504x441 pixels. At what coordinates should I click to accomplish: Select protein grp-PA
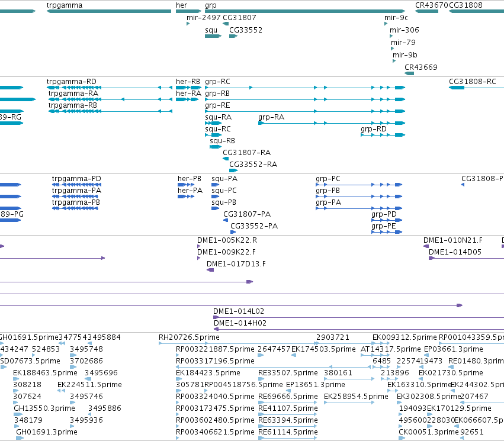359,208
